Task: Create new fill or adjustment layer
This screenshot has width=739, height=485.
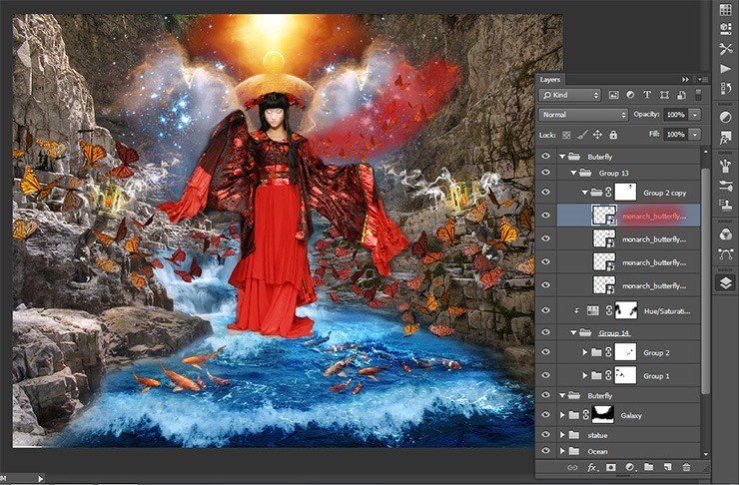Action: pos(630,467)
